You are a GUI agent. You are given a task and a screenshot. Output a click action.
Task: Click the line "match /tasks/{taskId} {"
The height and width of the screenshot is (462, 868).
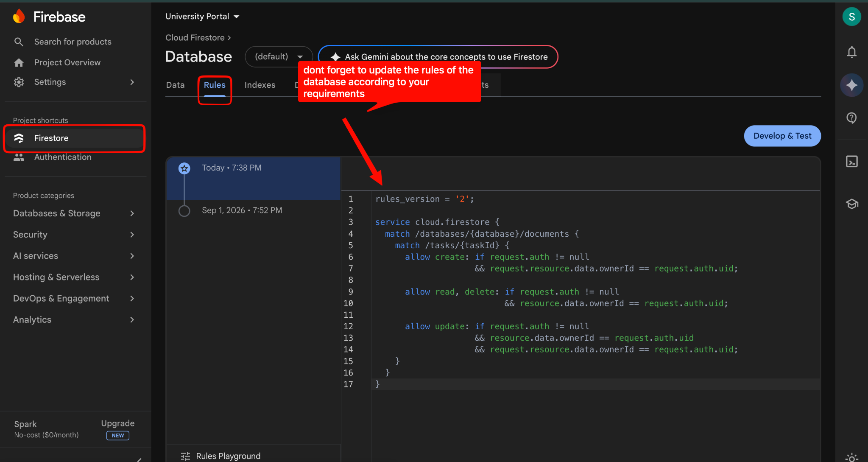[x=452, y=245]
